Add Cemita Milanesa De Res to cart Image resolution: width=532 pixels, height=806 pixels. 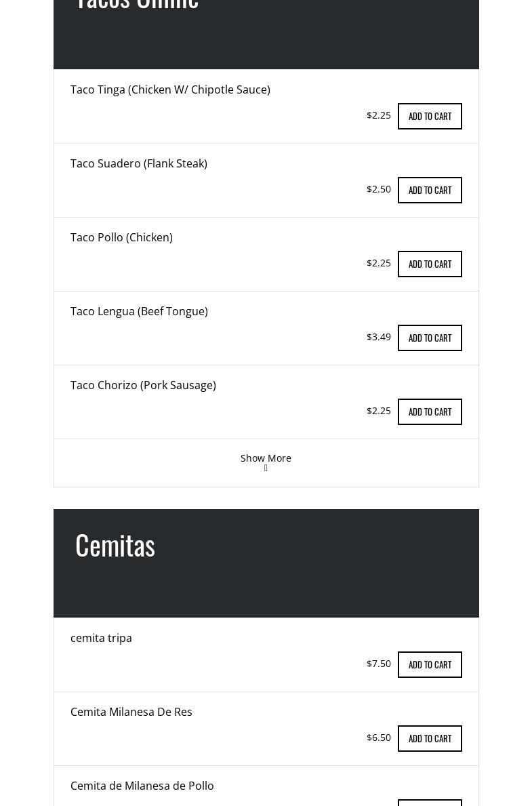point(430,739)
